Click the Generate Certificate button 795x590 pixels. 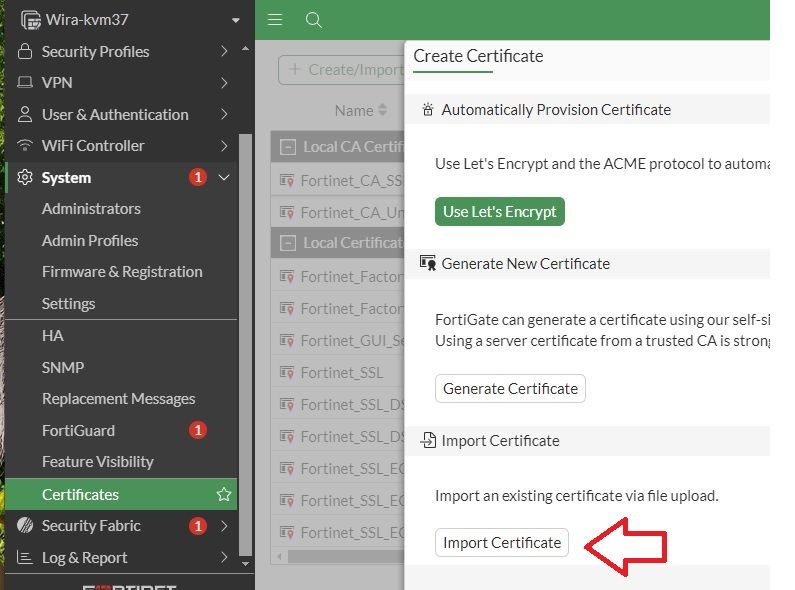point(510,389)
